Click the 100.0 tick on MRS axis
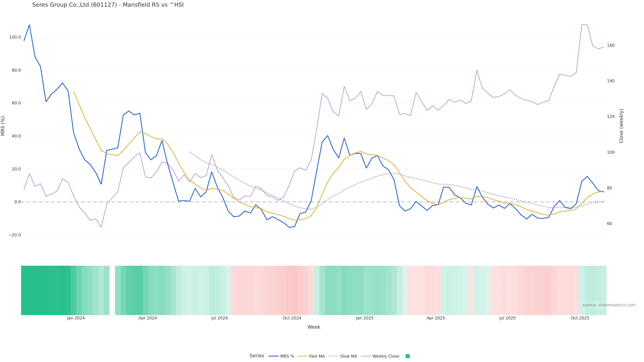The height and width of the screenshot is (362, 644). (x=15, y=37)
